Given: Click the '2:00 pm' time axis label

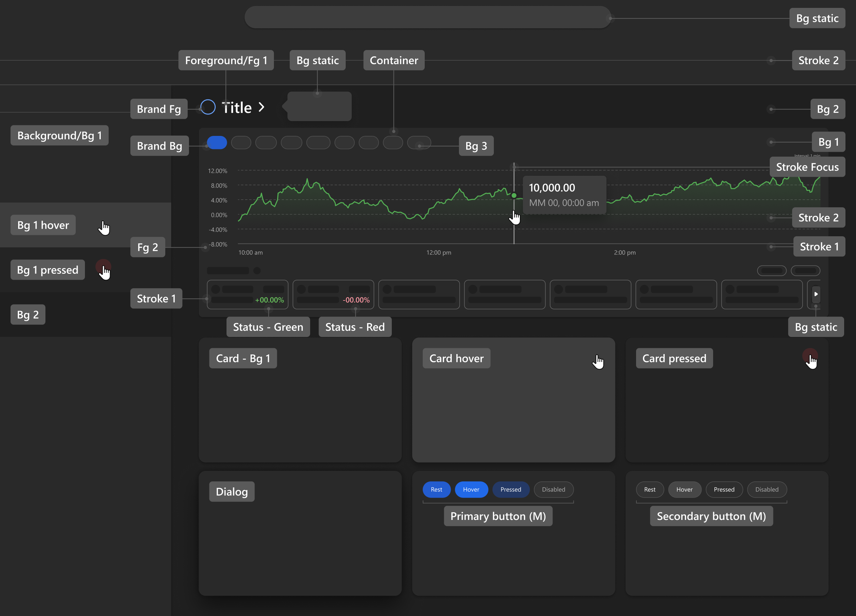Looking at the screenshot, I should pyautogui.click(x=625, y=252).
